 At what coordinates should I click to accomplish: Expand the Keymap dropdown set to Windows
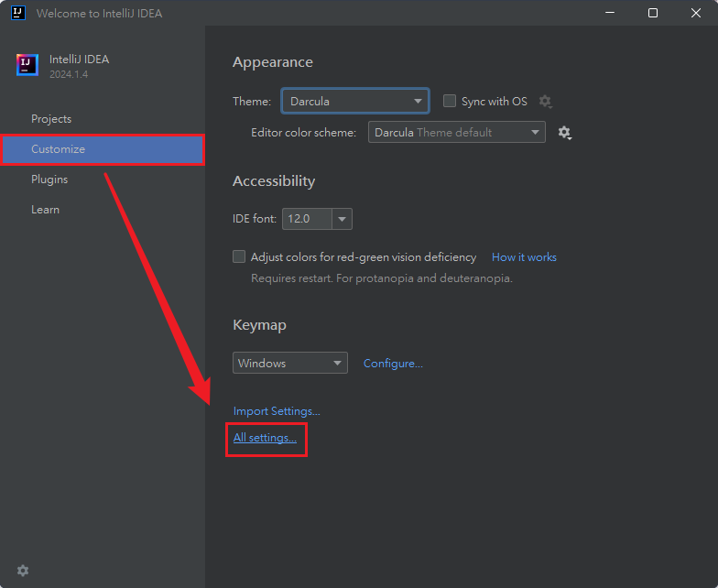289,363
